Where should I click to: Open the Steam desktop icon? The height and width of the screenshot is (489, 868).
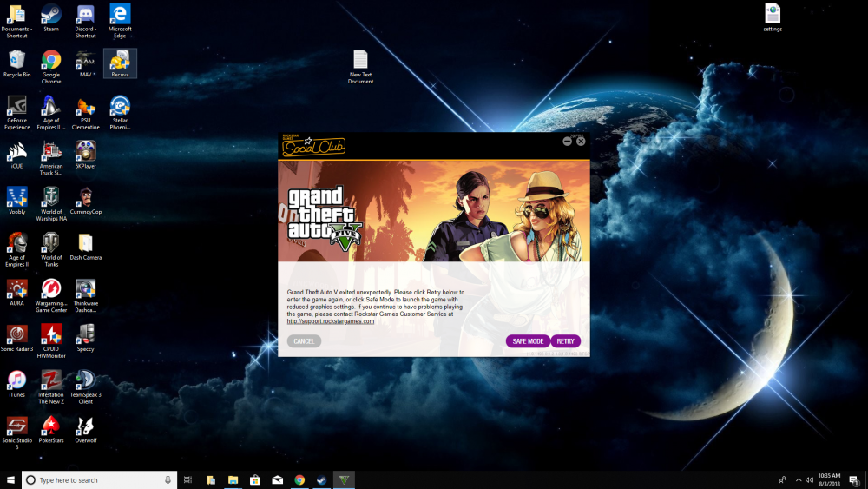point(51,18)
